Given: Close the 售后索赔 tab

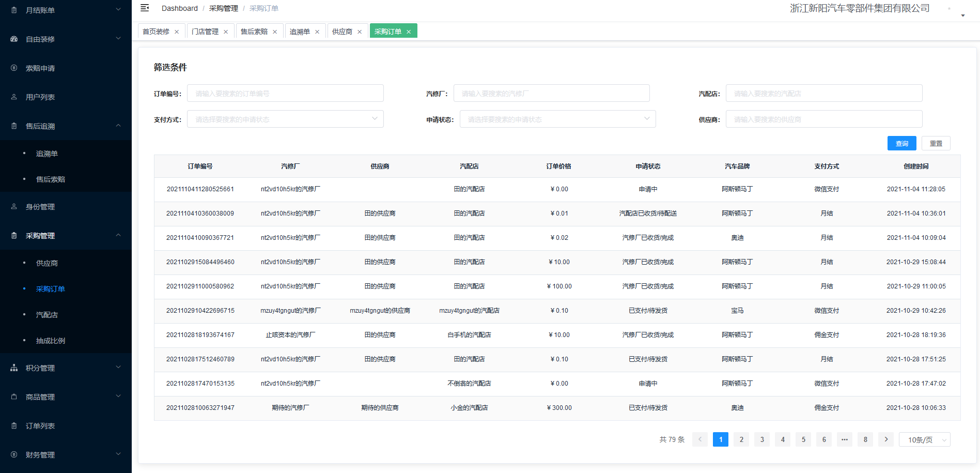Looking at the screenshot, I should pos(275,32).
